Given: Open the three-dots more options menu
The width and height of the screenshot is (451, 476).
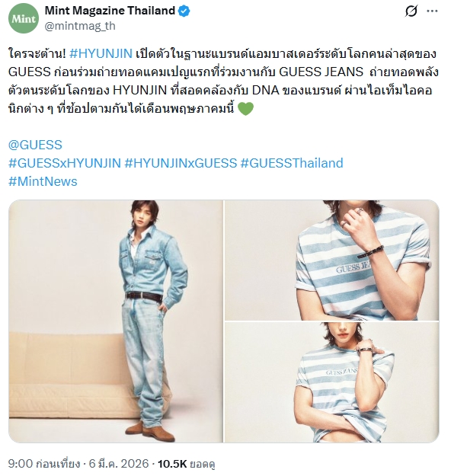Looking at the screenshot, I should click(x=432, y=11).
